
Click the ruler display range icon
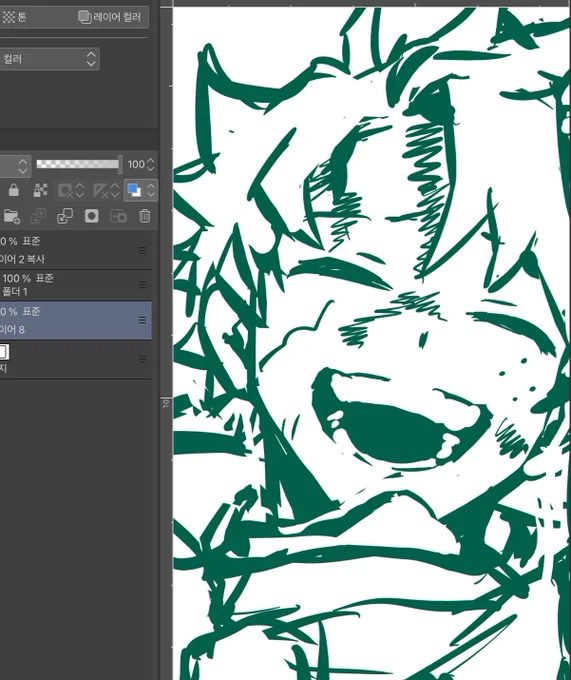coord(100,190)
